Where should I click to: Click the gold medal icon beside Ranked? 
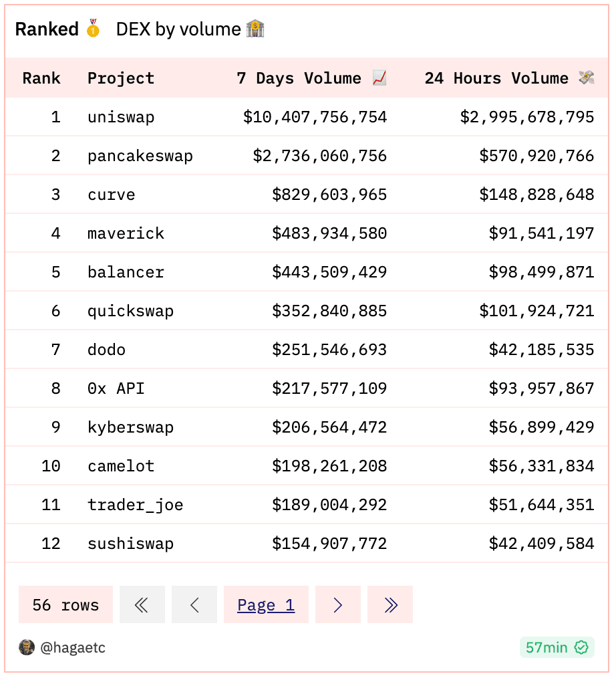coord(93,29)
